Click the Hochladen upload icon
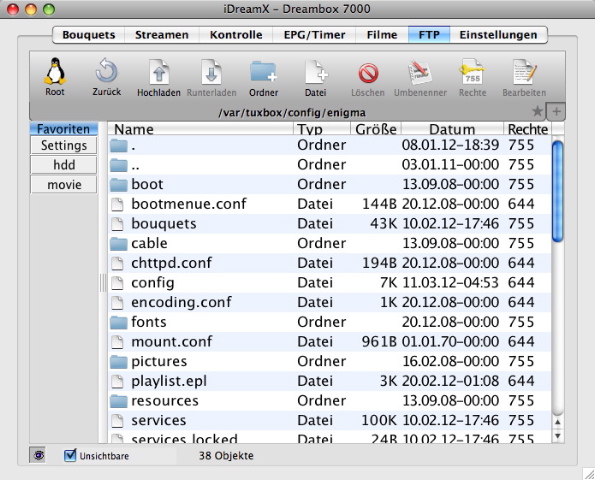Viewport: 595px width, 480px height. click(x=159, y=71)
